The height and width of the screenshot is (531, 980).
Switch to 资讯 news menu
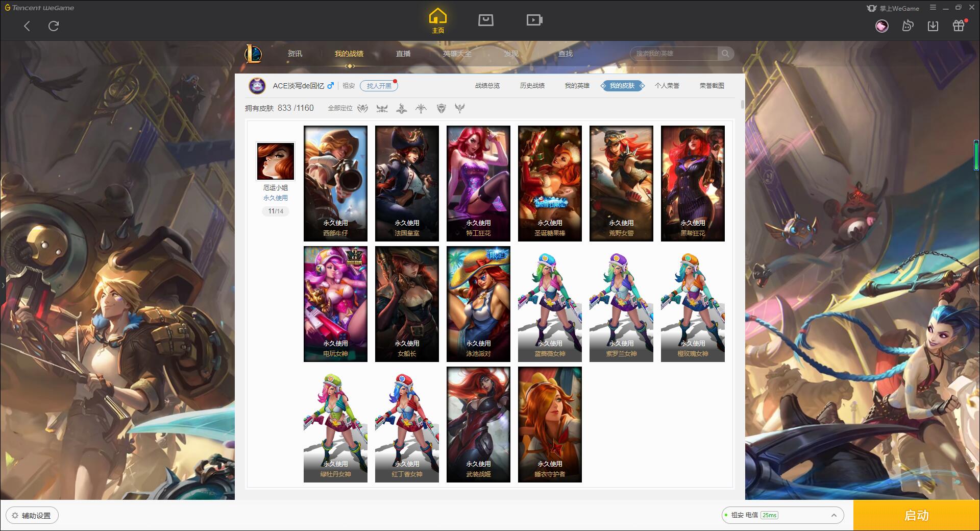pyautogui.click(x=295, y=54)
